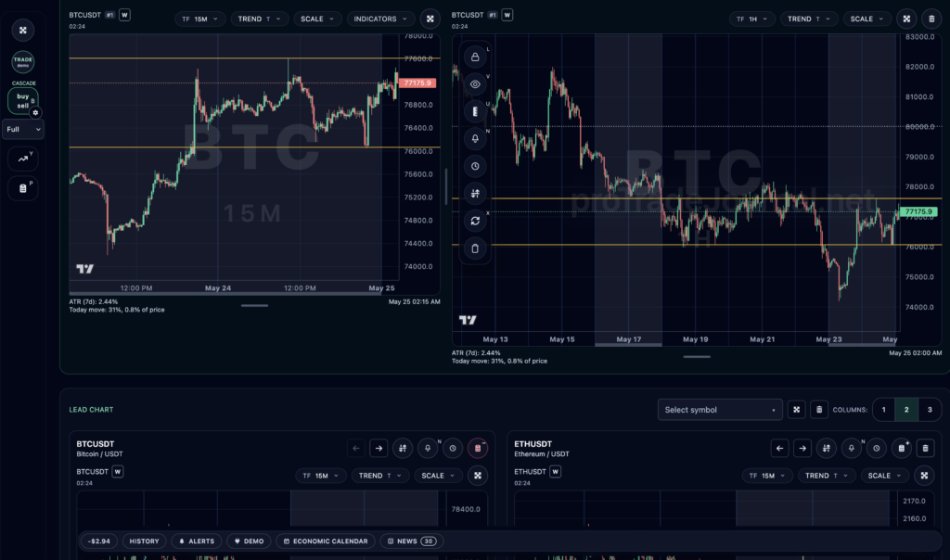Click the cascade buy sell button
The width and height of the screenshot is (950, 560).
[x=23, y=100]
